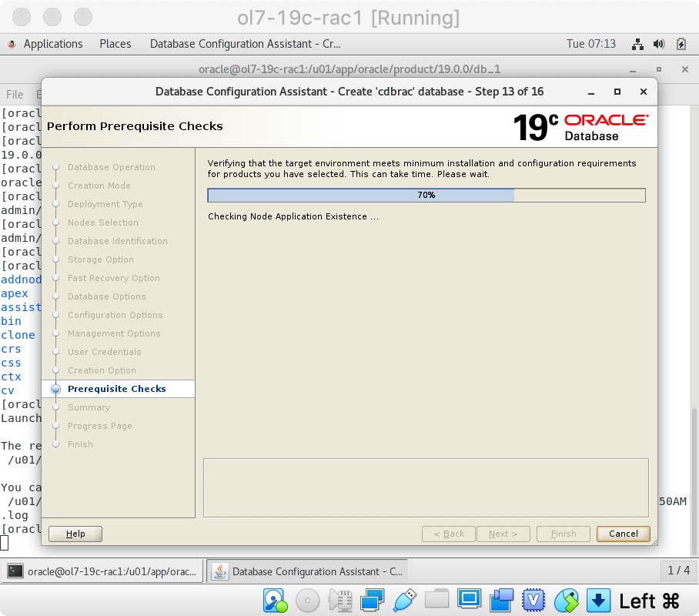Select the Deployment Type step
This screenshot has height=616, width=699.
105,204
